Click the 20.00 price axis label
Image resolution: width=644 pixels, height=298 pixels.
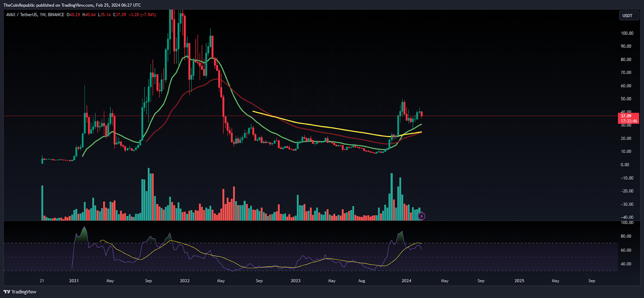tap(626, 138)
